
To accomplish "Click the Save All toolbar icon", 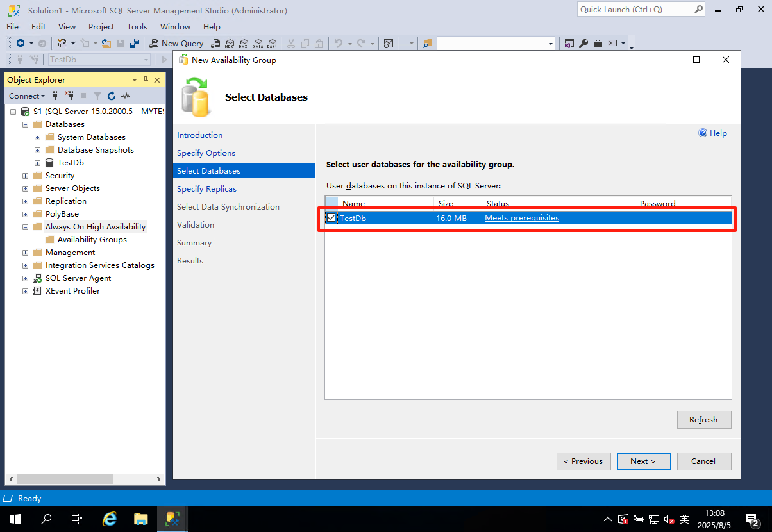I will point(135,44).
